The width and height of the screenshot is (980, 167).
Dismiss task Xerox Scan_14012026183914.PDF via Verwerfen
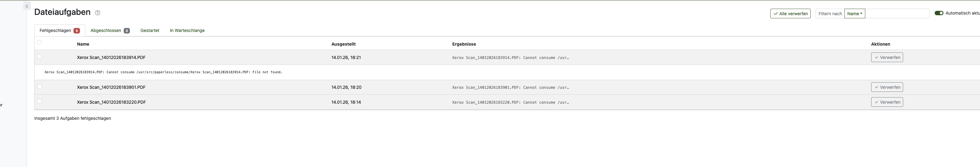pos(886,57)
